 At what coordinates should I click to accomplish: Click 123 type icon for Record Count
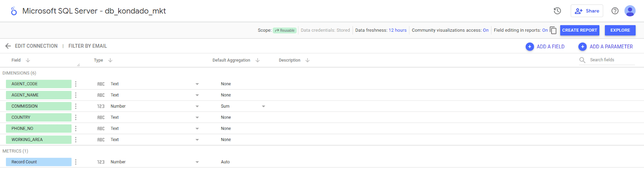(x=101, y=162)
